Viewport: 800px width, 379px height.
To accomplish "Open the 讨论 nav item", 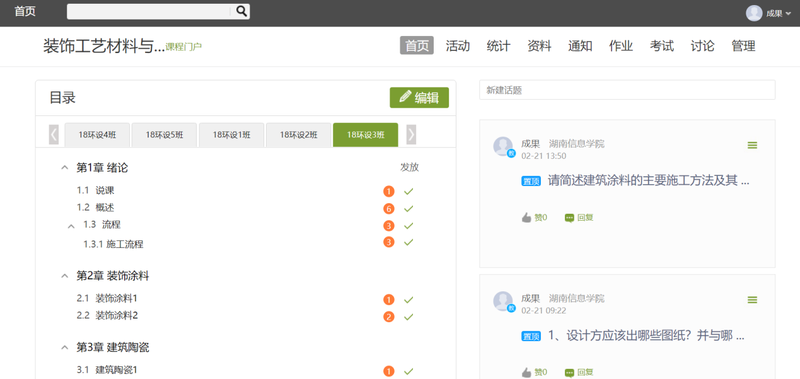I will (703, 45).
